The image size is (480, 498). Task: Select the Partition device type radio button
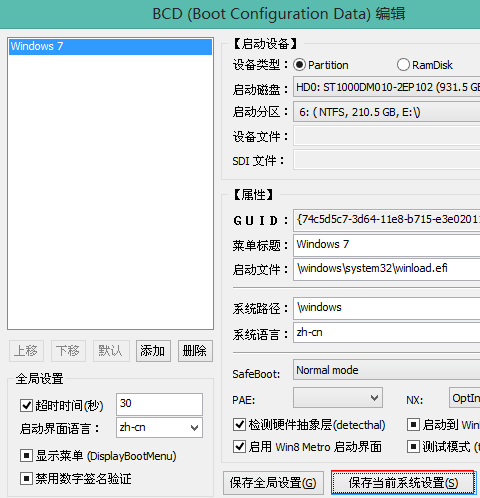click(299, 65)
